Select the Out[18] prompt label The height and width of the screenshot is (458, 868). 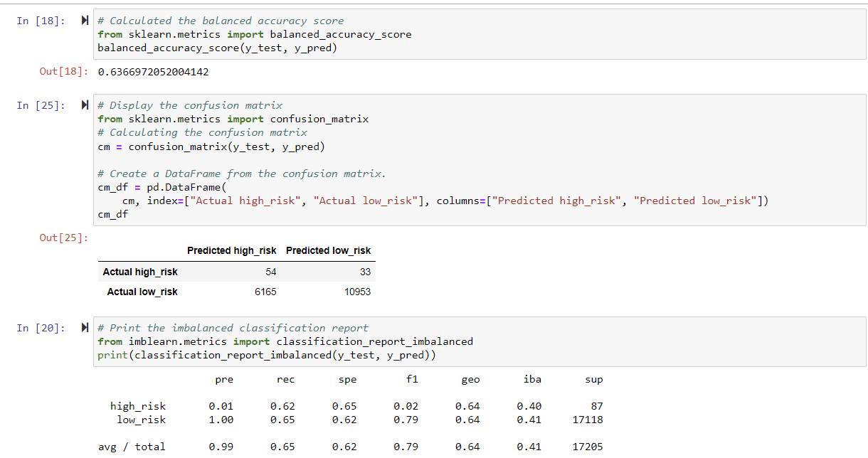[65, 72]
